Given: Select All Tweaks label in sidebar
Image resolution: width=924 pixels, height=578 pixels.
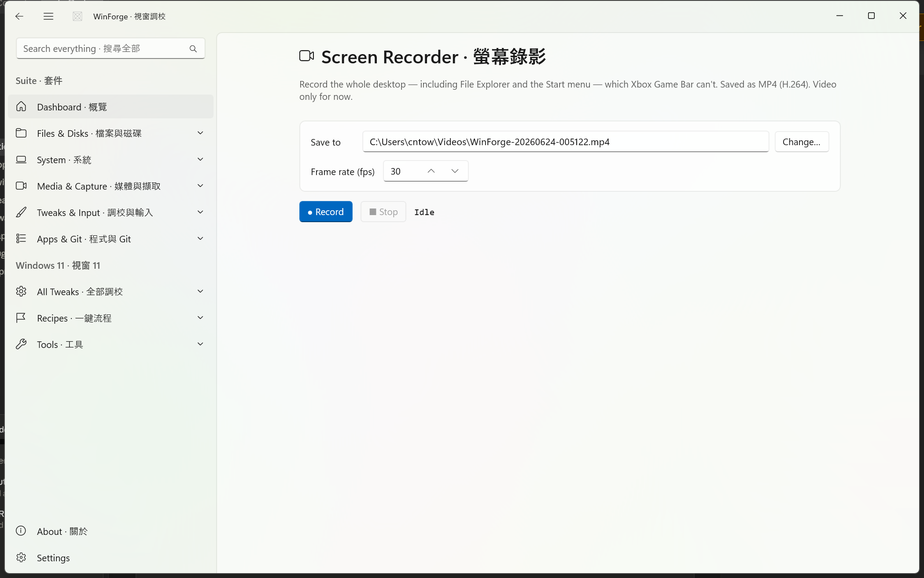Looking at the screenshot, I should [x=80, y=292].
